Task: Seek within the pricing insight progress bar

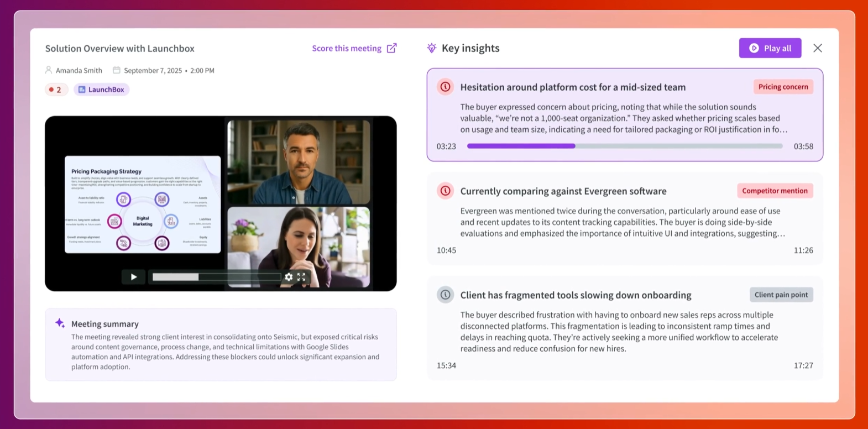Action: coord(625,146)
